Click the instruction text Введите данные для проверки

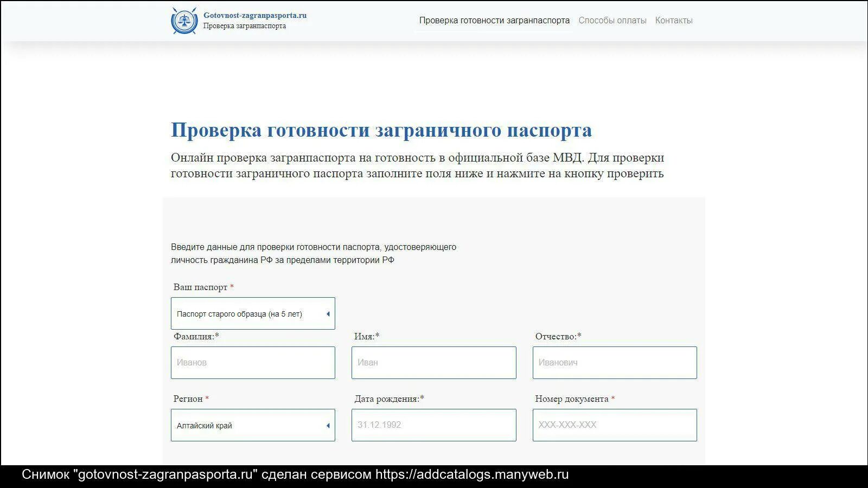314,253
